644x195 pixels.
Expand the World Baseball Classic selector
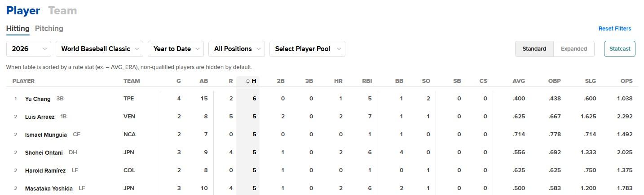click(100, 49)
